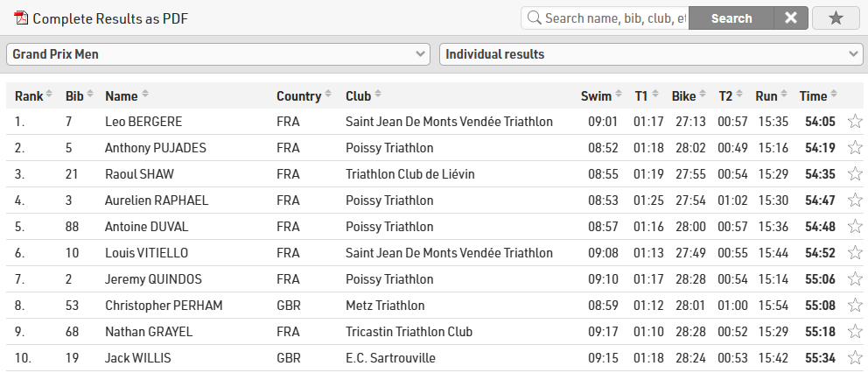The height and width of the screenshot is (373, 868).
Task: Expand the Individual results dropdown
Action: click(x=651, y=54)
